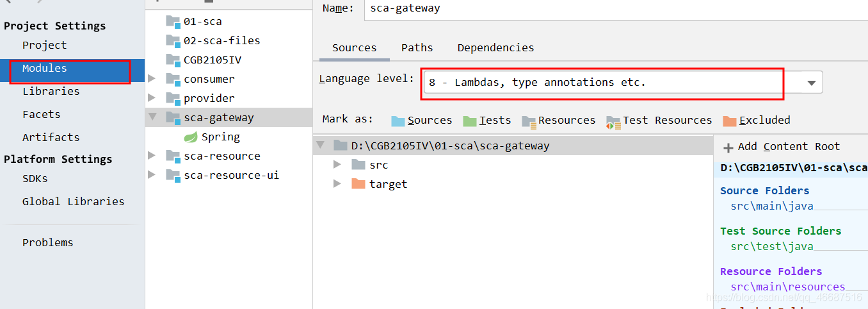This screenshot has width=868, height=309.
Task: Click the provider module folder icon
Action: tap(173, 98)
